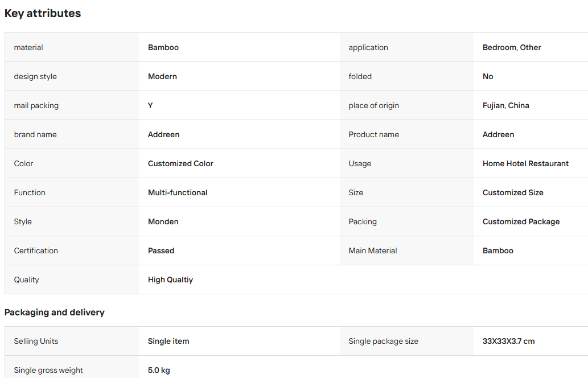Viewport: 588px width, 378px height.
Task: Select the Monden style value
Action: point(163,221)
